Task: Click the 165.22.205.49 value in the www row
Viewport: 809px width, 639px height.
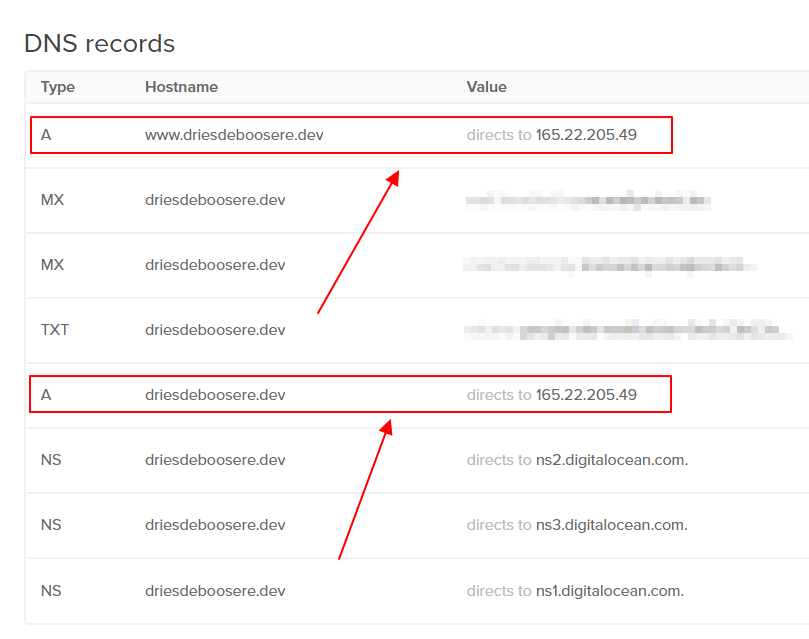Action: coord(586,135)
